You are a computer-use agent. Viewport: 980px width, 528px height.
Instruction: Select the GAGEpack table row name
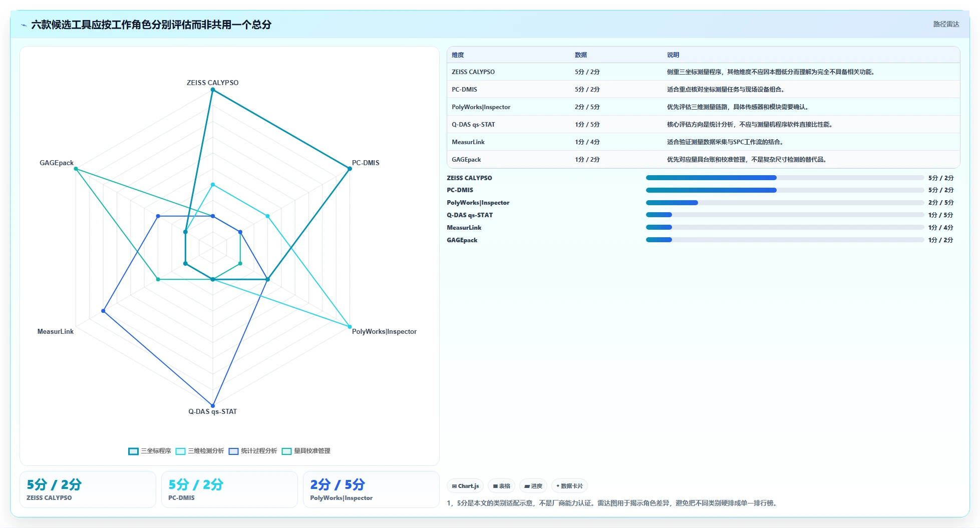tap(466, 160)
